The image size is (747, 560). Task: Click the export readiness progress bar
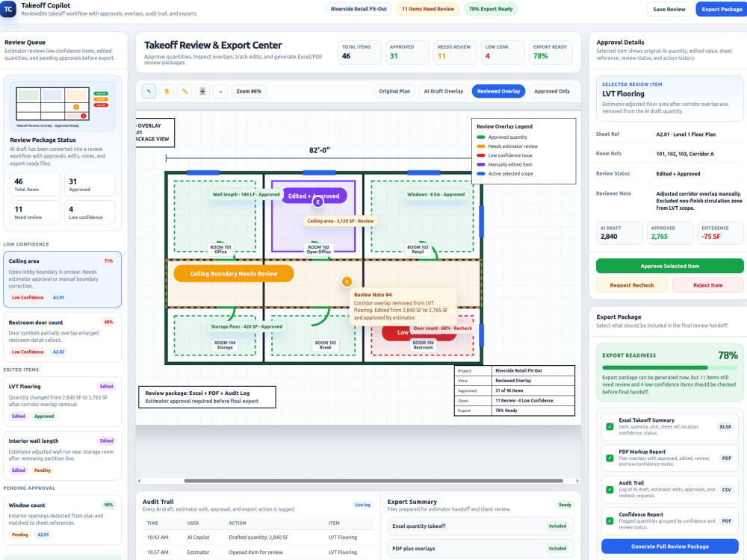(669, 367)
